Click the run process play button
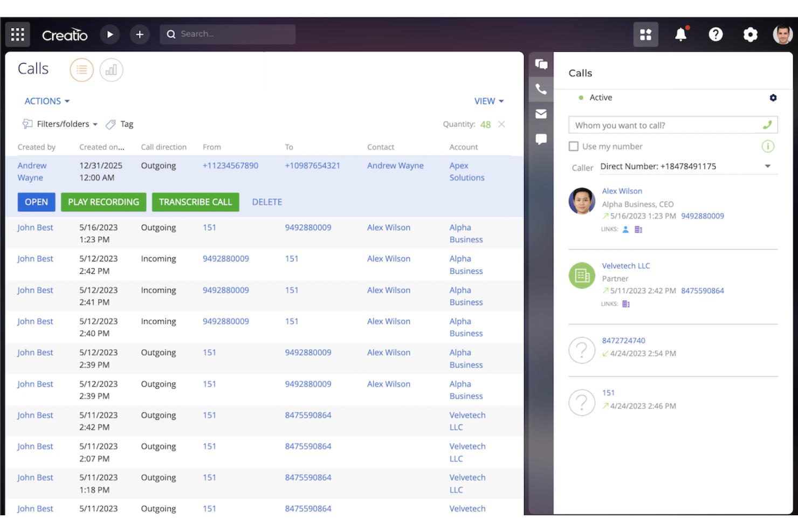This screenshot has width=798, height=532. (110, 34)
